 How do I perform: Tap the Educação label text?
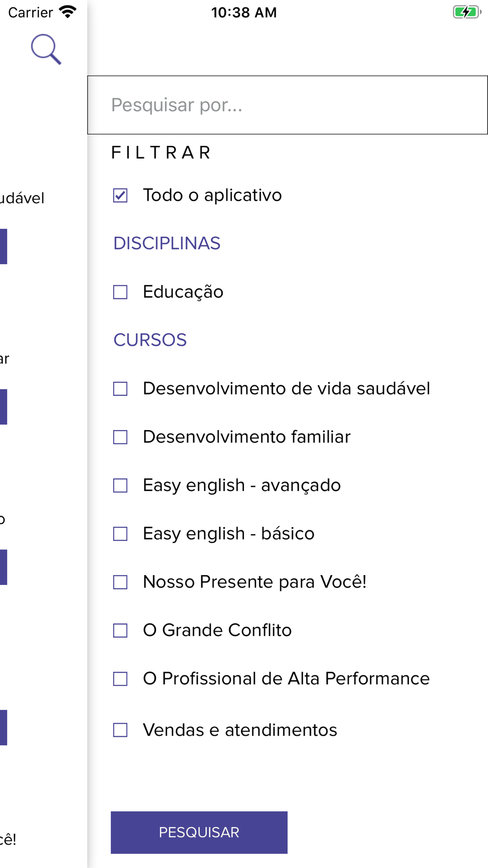[x=183, y=292]
